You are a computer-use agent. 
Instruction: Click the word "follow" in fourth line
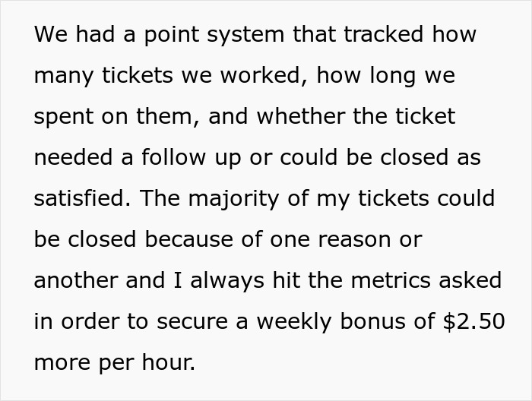tap(173, 157)
